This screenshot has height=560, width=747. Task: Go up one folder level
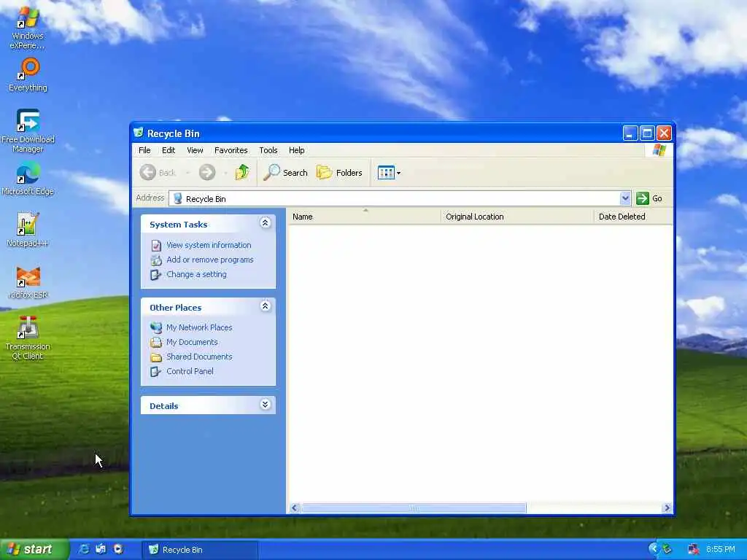click(x=242, y=172)
